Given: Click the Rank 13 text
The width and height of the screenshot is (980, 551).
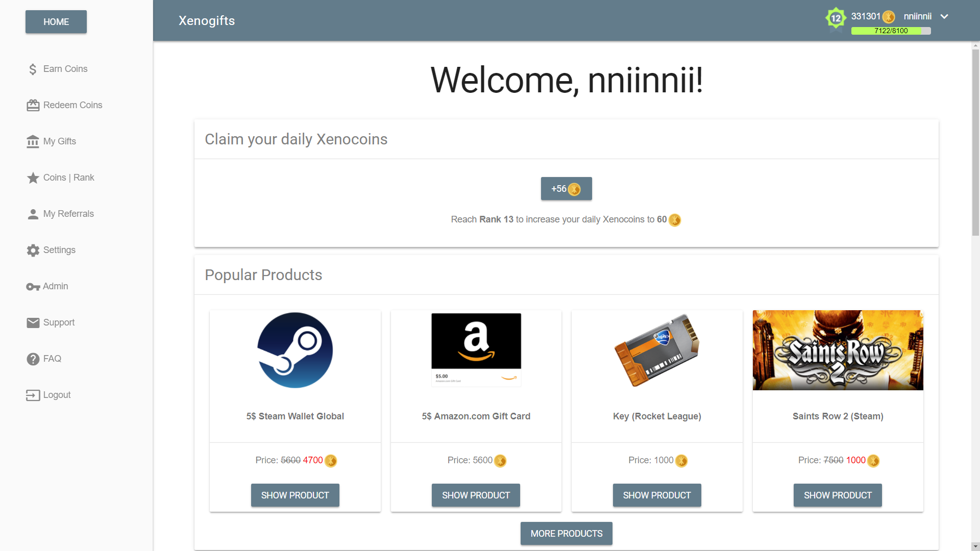Looking at the screenshot, I should pyautogui.click(x=496, y=219).
